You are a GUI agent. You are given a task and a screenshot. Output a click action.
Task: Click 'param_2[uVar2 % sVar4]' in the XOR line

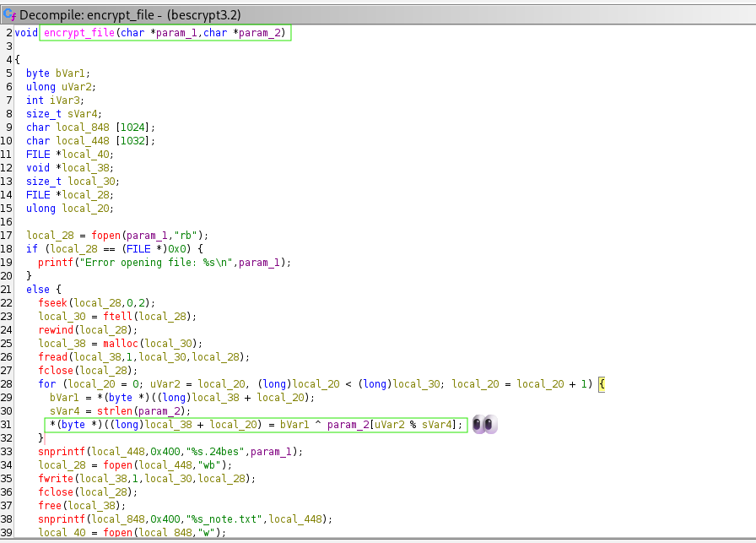[391, 424]
